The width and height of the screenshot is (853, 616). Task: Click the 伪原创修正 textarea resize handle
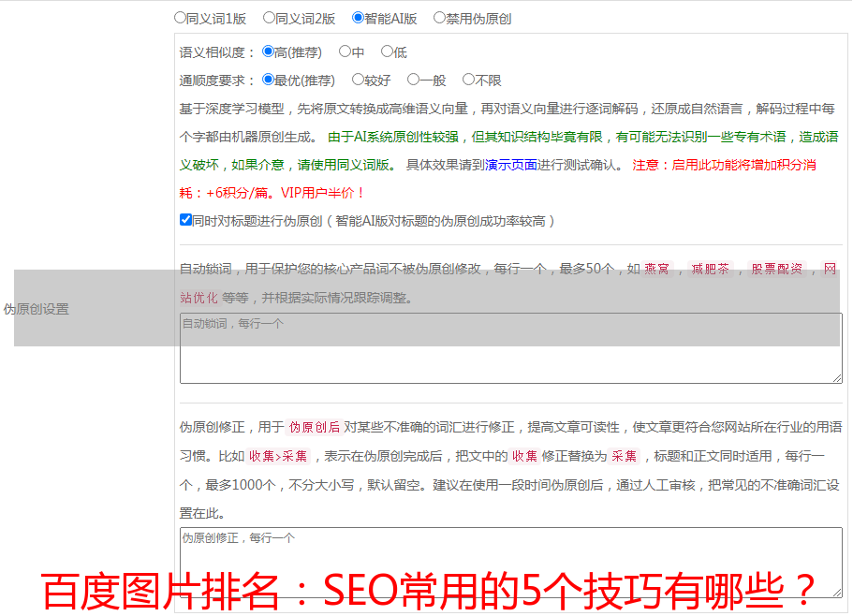pyautogui.click(x=837, y=594)
